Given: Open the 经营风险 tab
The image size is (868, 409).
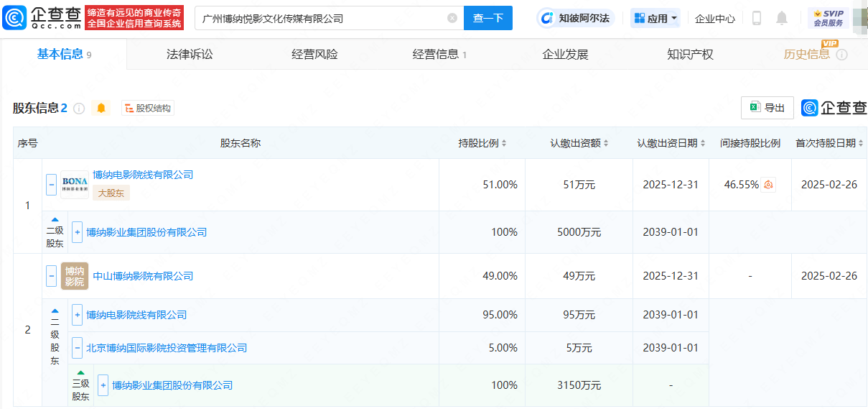Looking at the screenshot, I should pos(314,54).
